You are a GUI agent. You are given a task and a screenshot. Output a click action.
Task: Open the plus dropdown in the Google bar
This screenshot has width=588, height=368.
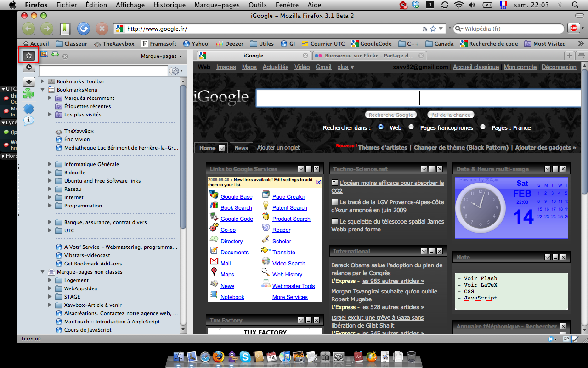click(345, 67)
